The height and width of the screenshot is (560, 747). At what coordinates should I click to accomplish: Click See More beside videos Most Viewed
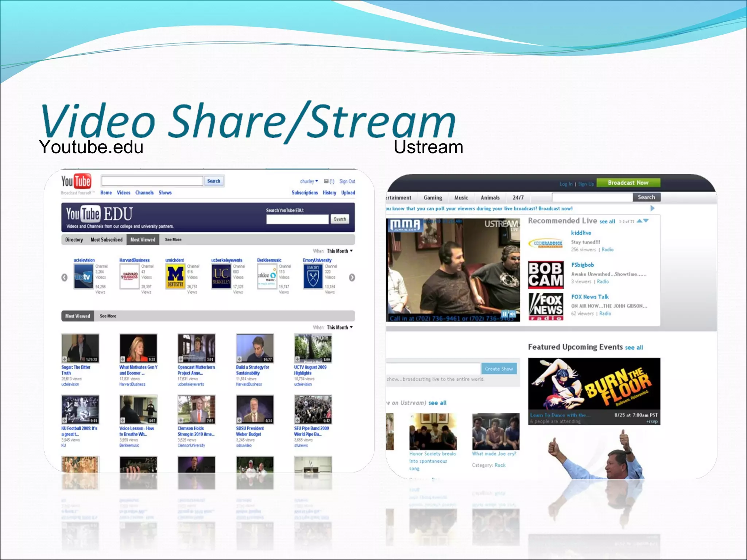108,316
